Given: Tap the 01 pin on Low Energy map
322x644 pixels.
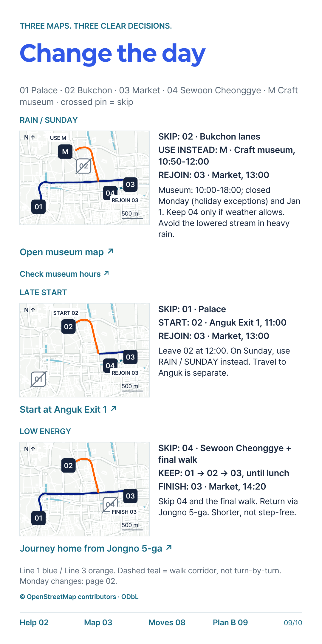Looking at the screenshot, I should (x=38, y=518).
